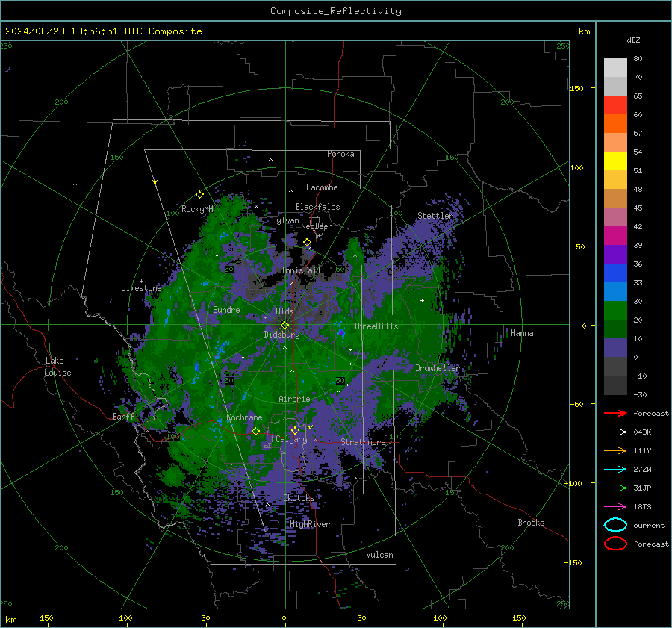Select the orange 60–57 dBZ swatch
The image size is (672, 628).
point(615,124)
